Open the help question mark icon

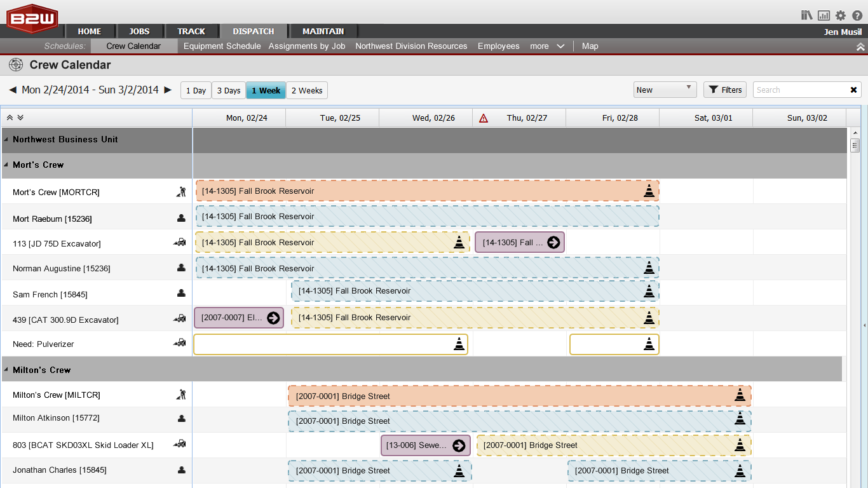[x=857, y=15]
